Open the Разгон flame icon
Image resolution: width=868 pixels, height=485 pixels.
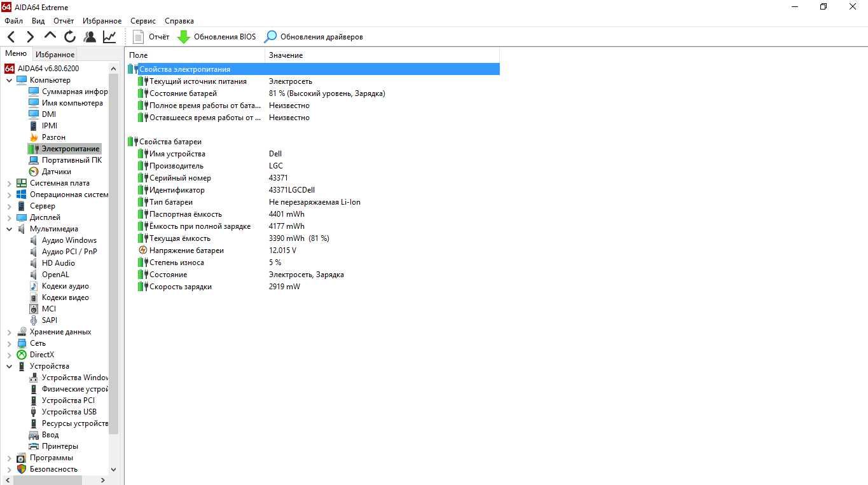click(x=34, y=137)
